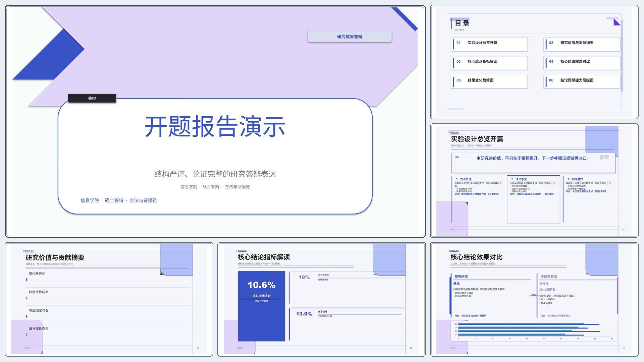The height and width of the screenshot is (362, 644).
Task: Click the 13.0% metric value
Action: [304, 314]
